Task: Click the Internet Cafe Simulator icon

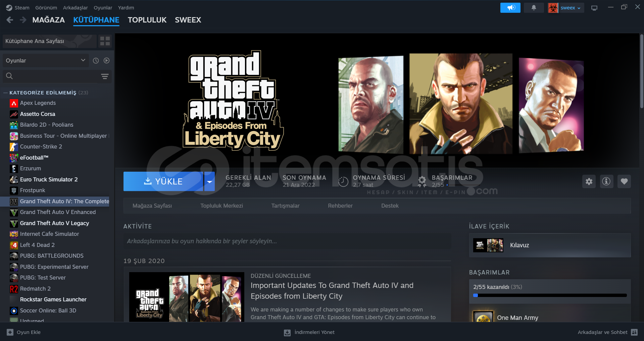Action: tap(14, 234)
